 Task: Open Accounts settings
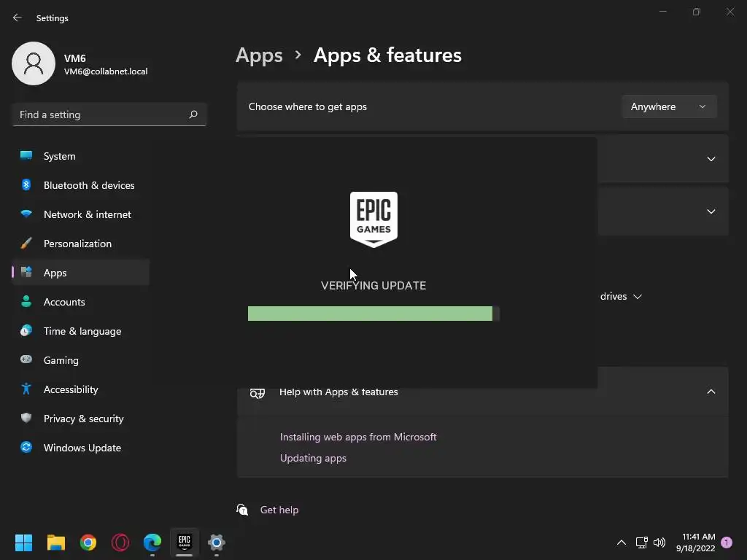(80, 302)
